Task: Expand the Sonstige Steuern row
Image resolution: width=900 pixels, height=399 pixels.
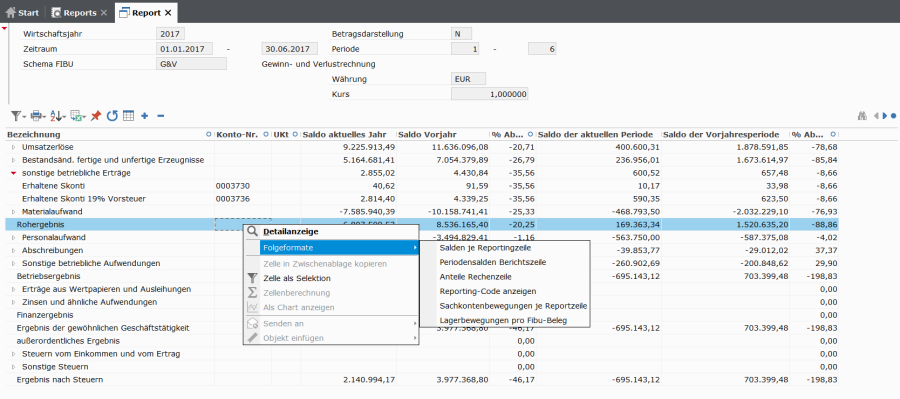Action: (x=14, y=366)
